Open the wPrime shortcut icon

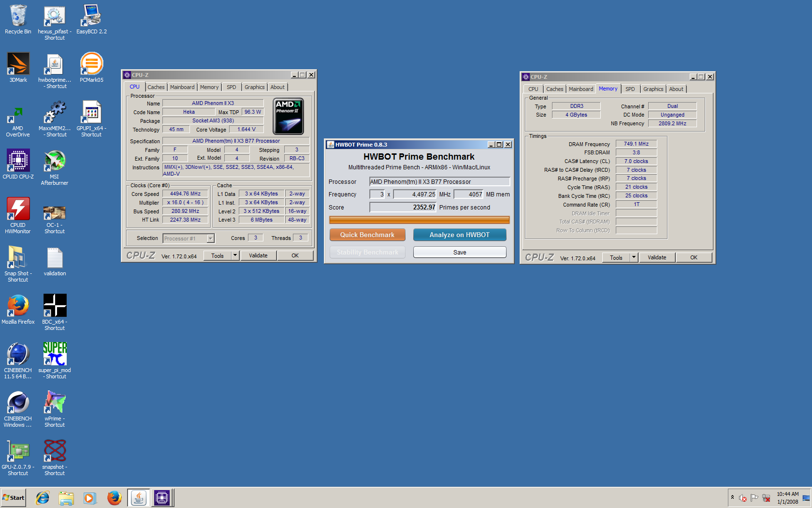(55, 409)
